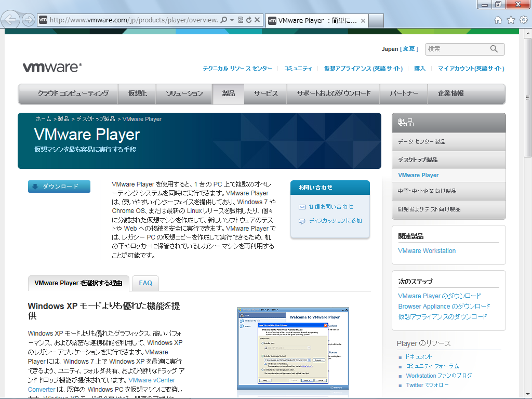The width and height of the screenshot is (532, 399).
Task: Click the search magnifier in the address bar
Action: click(224, 20)
